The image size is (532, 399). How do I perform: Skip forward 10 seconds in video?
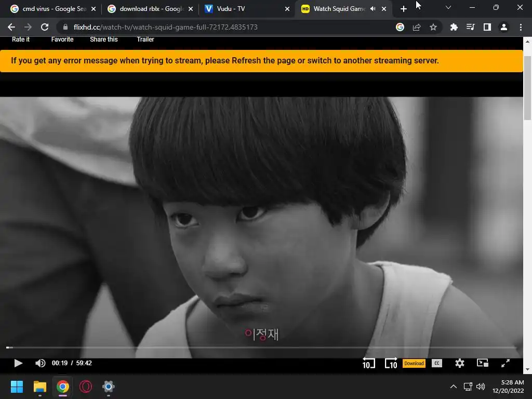point(391,363)
